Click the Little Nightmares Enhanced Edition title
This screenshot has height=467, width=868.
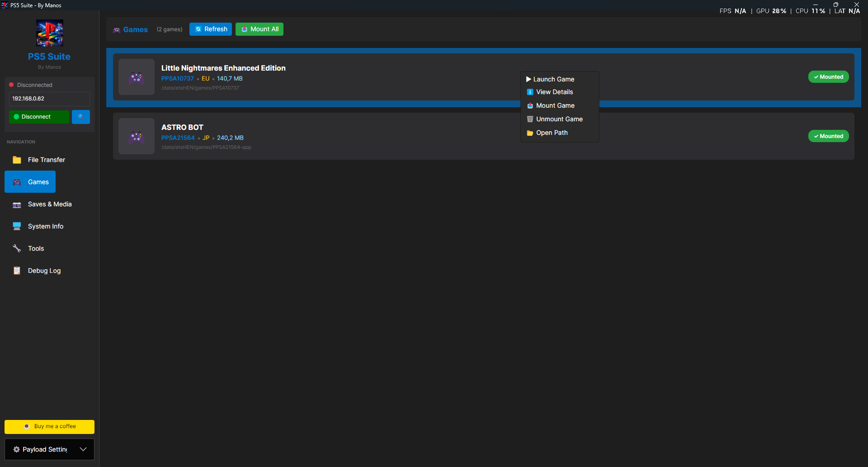click(x=223, y=68)
